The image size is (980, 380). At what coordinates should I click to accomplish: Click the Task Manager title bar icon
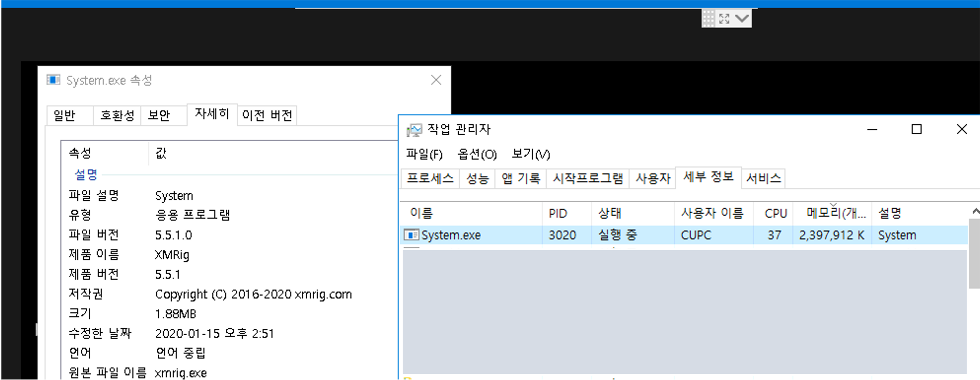coord(414,130)
